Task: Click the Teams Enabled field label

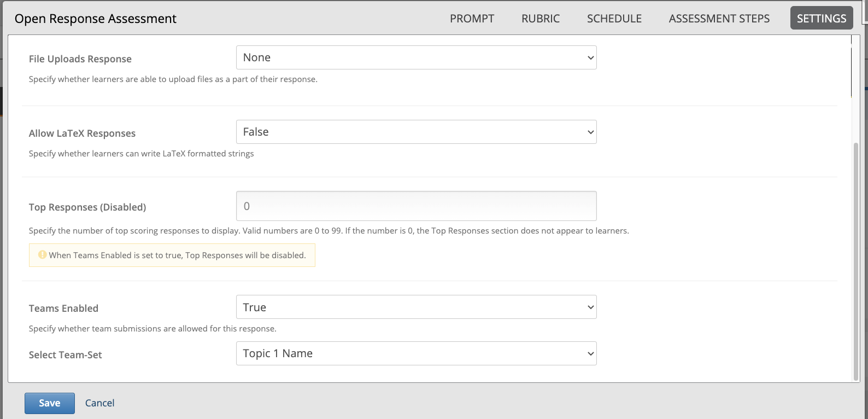Action: pos(63,309)
